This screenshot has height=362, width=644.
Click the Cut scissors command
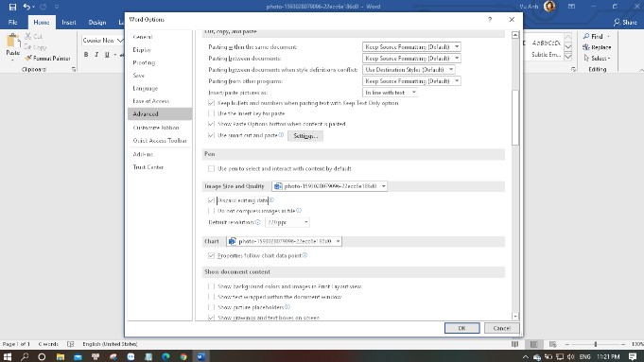[x=34, y=37]
